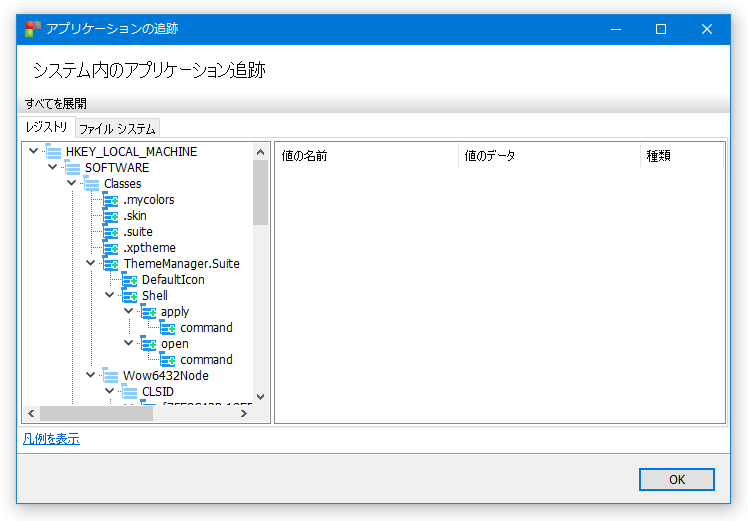Select the SOFTWARE tree entry
This screenshot has height=521, width=748.
coord(117,167)
